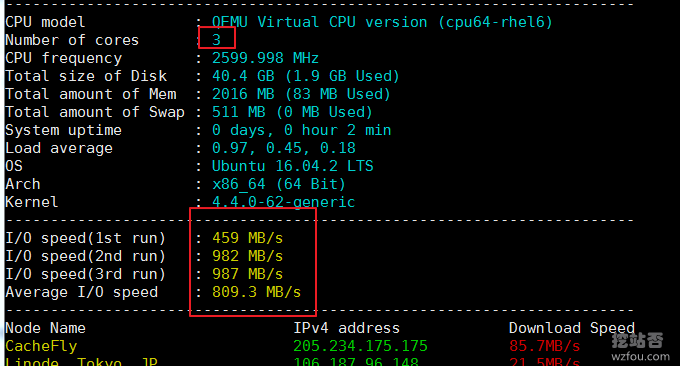
Task: Click the kernel value 4.4.0-62-generic
Action: [283, 202]
